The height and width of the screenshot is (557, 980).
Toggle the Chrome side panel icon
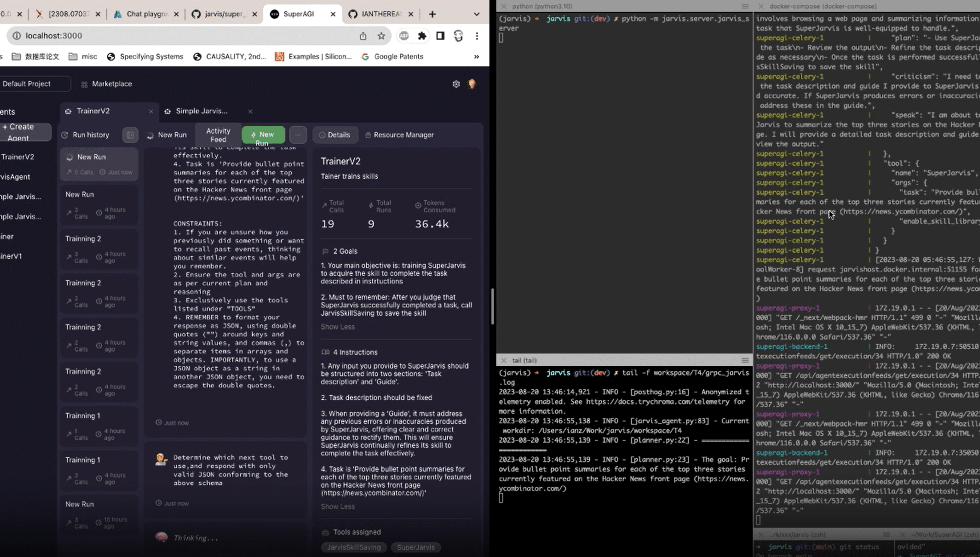(440, 36)
